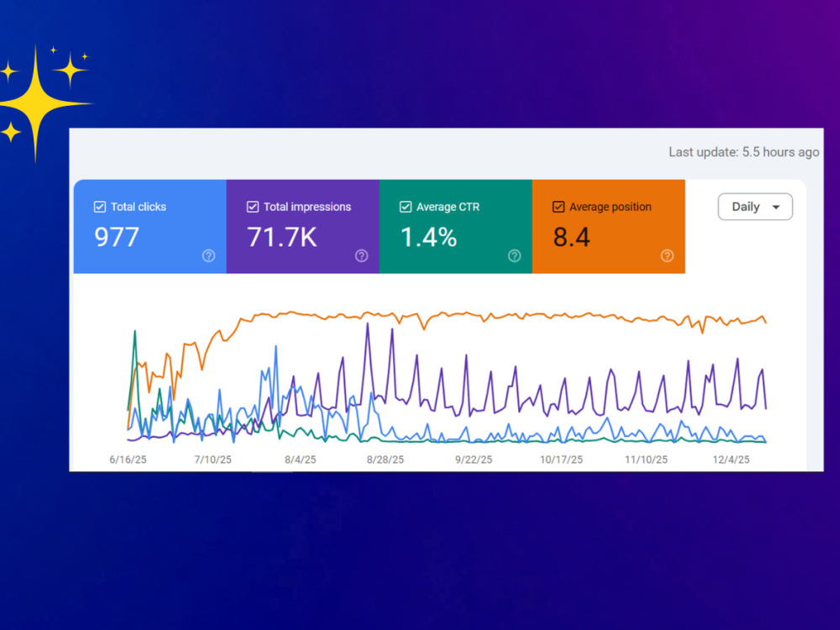Click the 7/10/25 axis date label

coord(213,459)
